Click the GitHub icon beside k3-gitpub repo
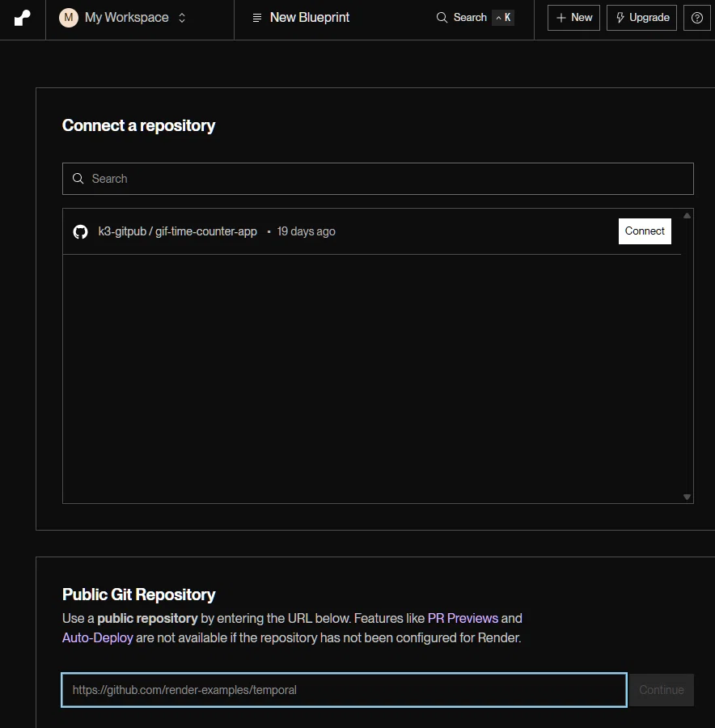 [80, 231]
